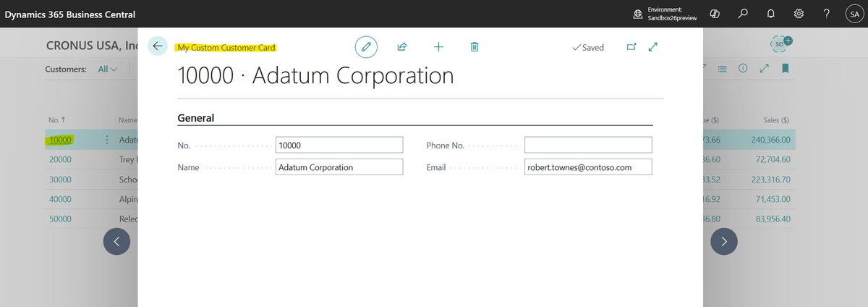Image resolution: width=868 pixels, height=307 pixels.
Task: Sort by the No. column header
Action: pyautogui.click(x=56, y=119)
